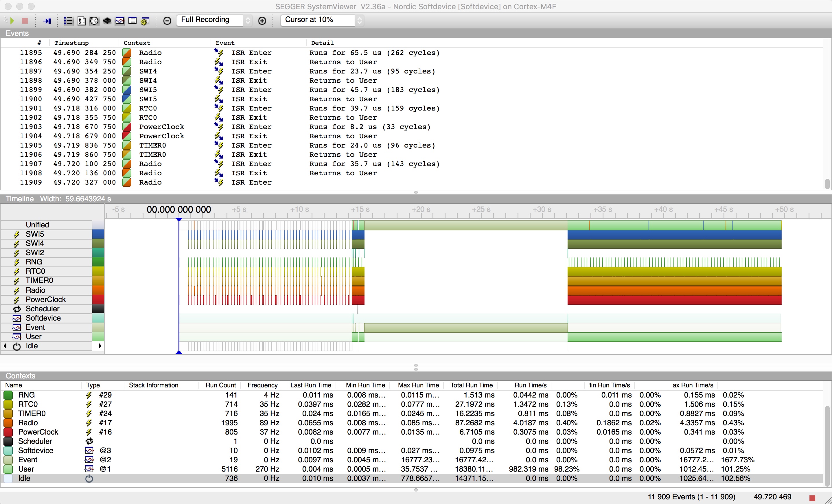Sort events by the Context column header
The width and height of the screenshot is (832, 504).
(137, 43)
